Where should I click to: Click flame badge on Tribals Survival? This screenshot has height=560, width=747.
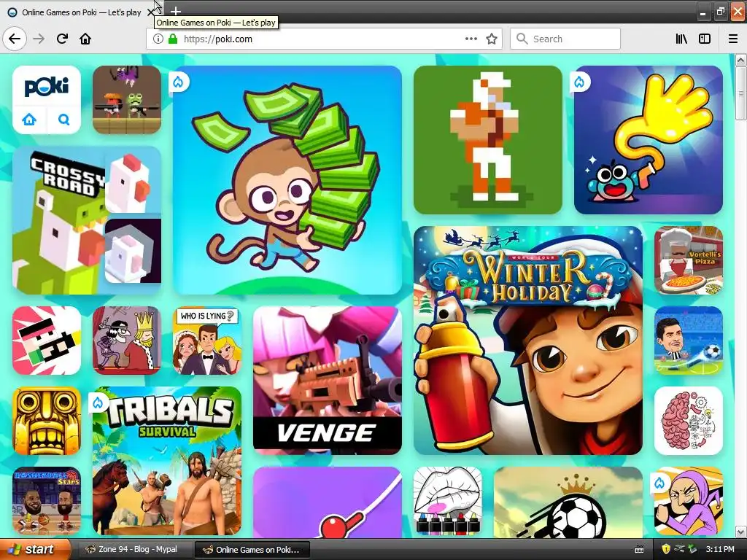tap(98, 402)
